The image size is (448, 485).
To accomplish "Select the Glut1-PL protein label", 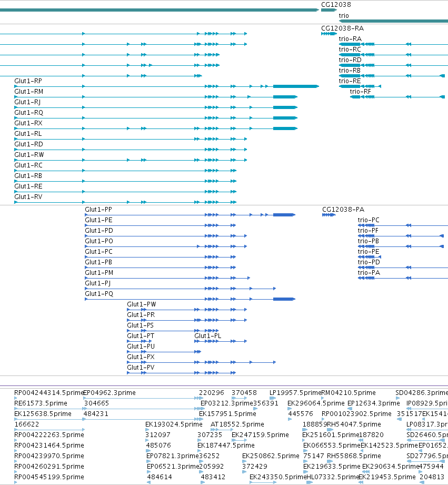I will (208, 335).
